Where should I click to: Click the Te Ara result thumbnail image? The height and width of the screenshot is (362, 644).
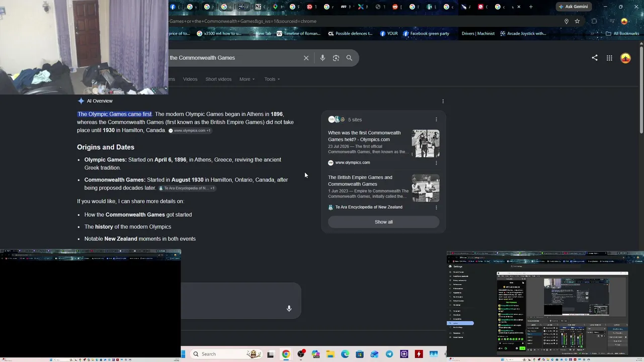[x=426, y=188]
